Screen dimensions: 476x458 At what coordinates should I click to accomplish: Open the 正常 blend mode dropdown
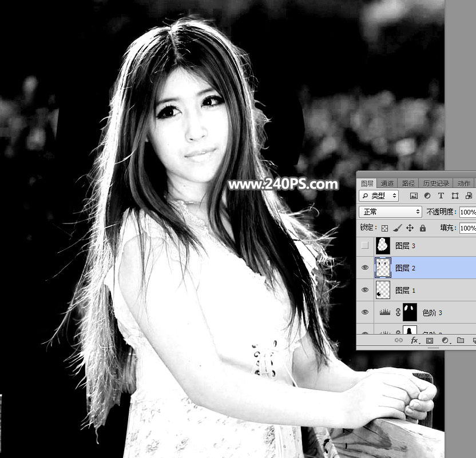(x=390, y=212)
